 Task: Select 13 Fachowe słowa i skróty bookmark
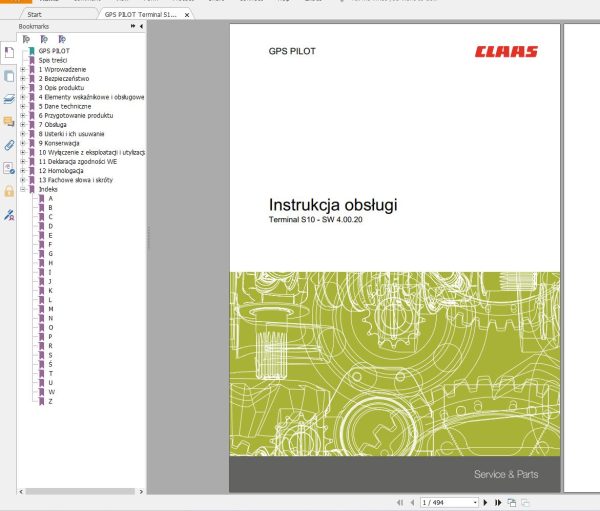76,180
